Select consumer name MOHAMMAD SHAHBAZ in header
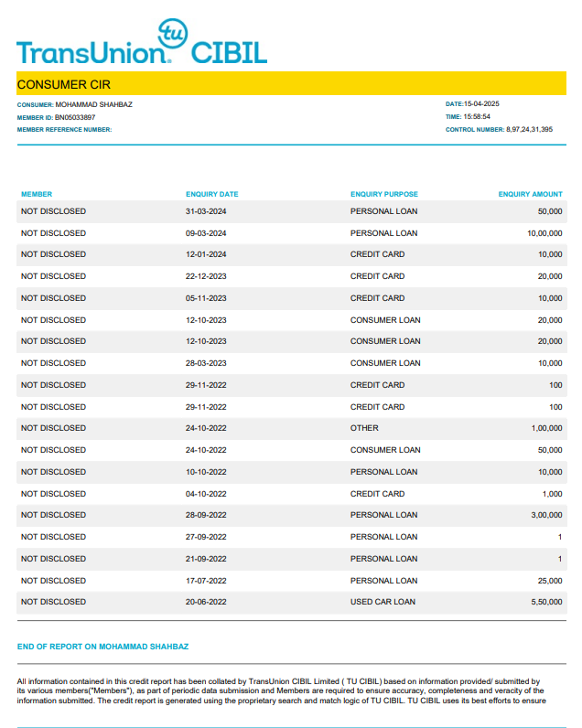Screen dimensions: 582x728 (x=94, y=104)
